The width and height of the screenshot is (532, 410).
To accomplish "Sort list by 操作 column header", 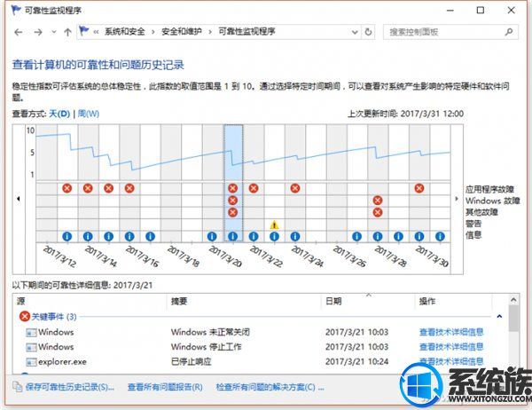I will [x=454, y=302].
